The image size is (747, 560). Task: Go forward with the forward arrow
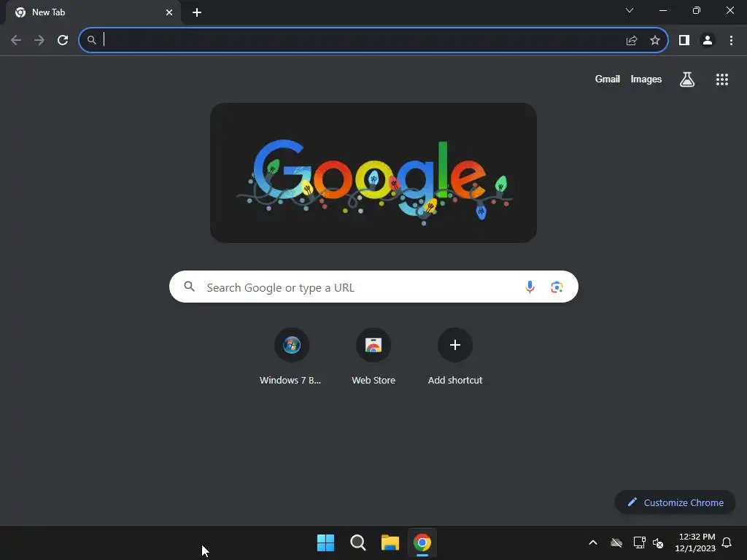[39, 41]
